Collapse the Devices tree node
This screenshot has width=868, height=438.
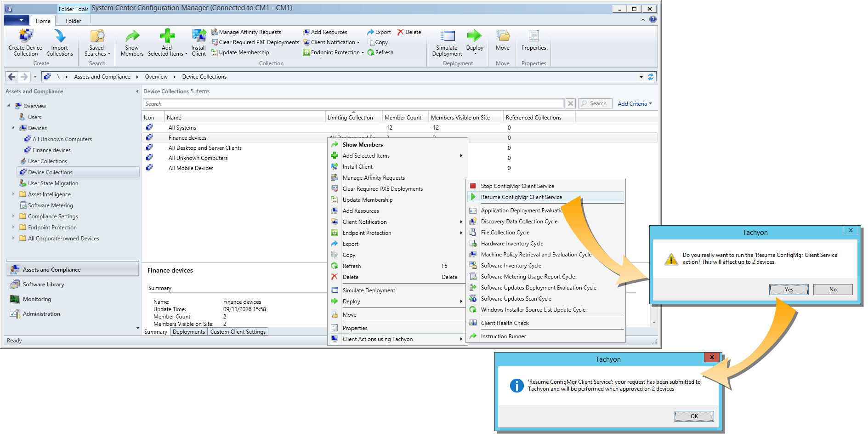[x=13, y=128]
